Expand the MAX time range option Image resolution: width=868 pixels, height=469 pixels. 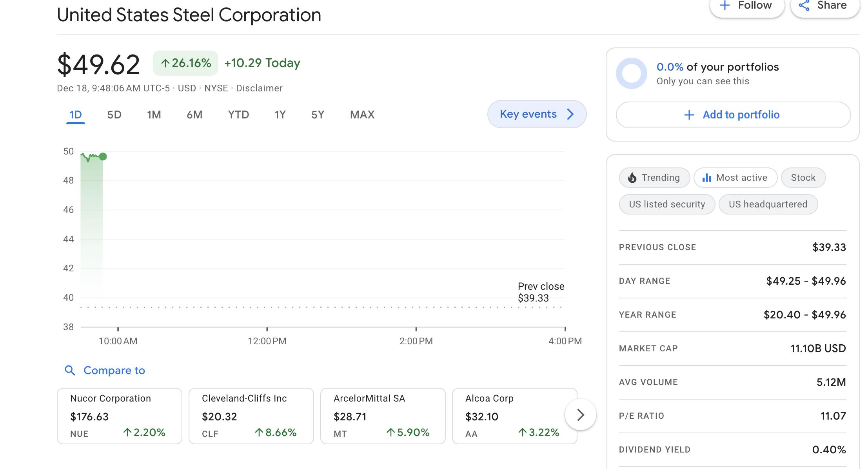[362, 114]
